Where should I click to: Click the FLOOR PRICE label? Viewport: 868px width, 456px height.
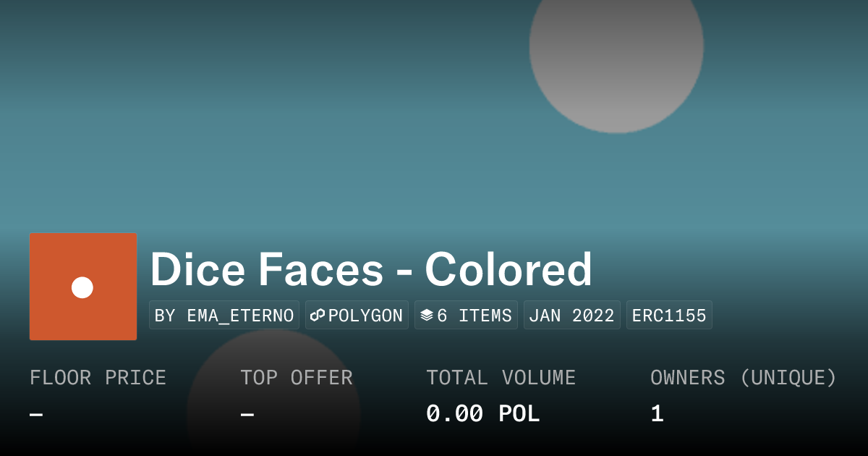pos(98,378)
